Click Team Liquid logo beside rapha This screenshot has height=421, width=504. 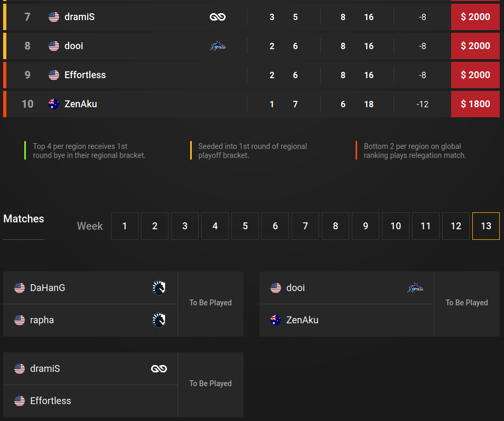159,320
